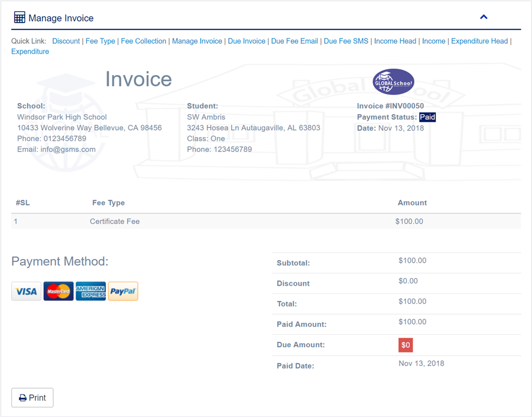
Task: Go to Income Head quick link
Action: [x=395, y=41]
